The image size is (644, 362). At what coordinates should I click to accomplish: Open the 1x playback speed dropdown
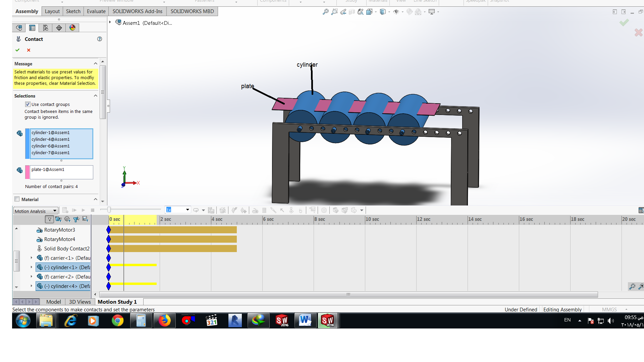pyautogui.click(x=187, y=210)
